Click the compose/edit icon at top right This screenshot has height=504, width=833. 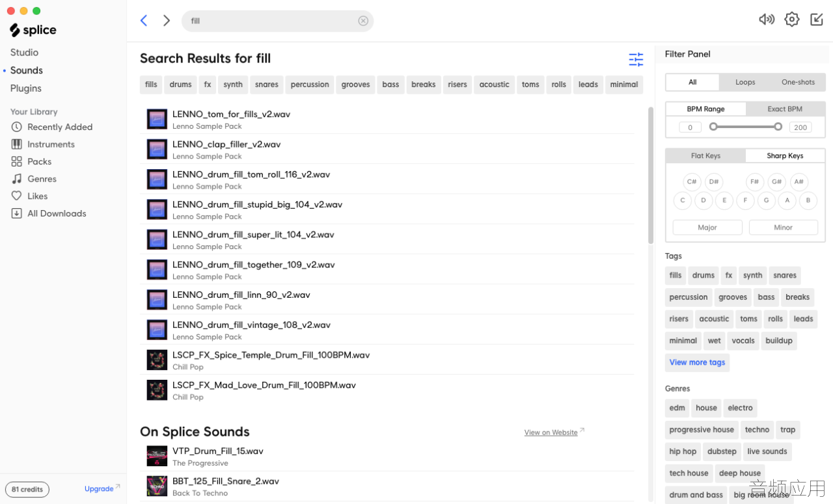(816, 20)
